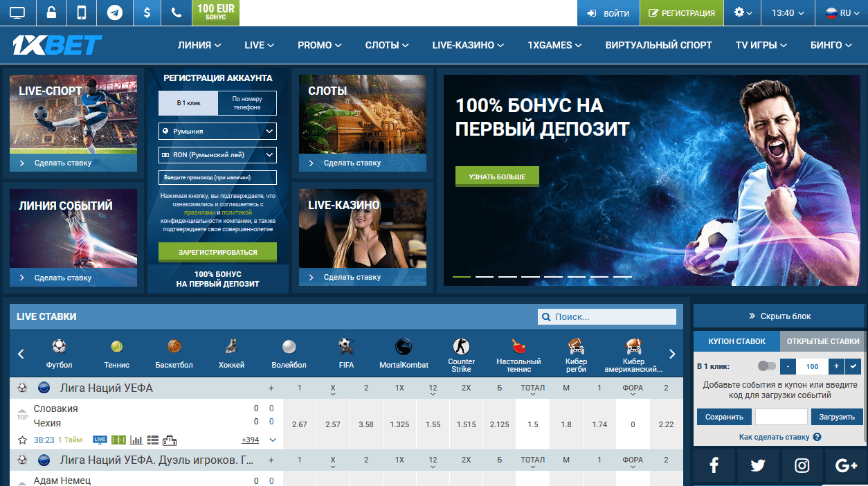Image resolution: width=868 pixels, height=486 pixels.
Task: Open the 'Как сделать ставку' help link
Action: [x=779, y=437]
